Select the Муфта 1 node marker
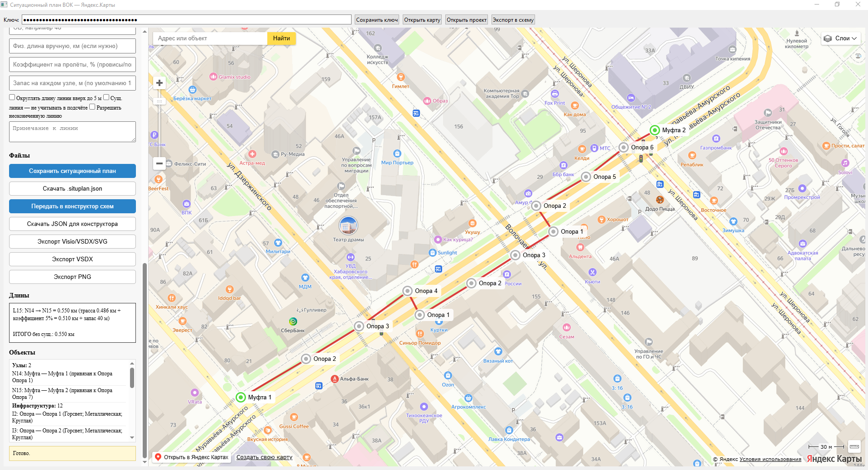This screenshot has width=868, height=470. coord(241,397)
